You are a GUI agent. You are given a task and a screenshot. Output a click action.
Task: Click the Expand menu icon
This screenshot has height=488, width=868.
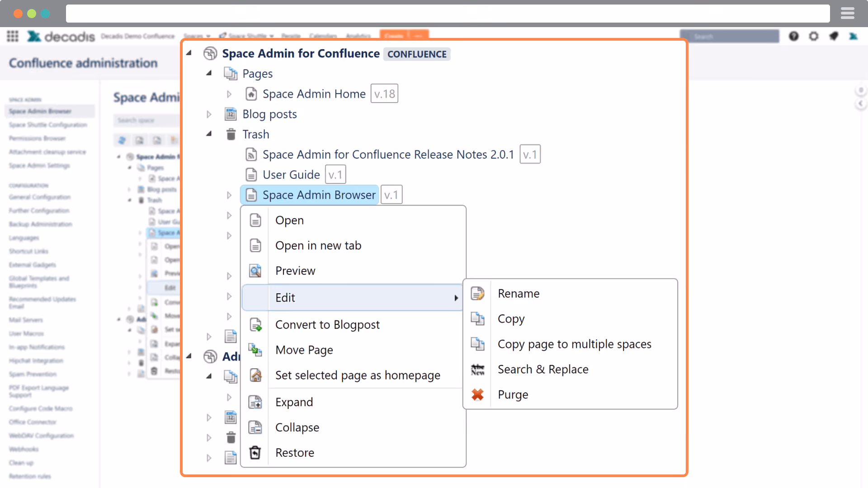pos(255,402)
